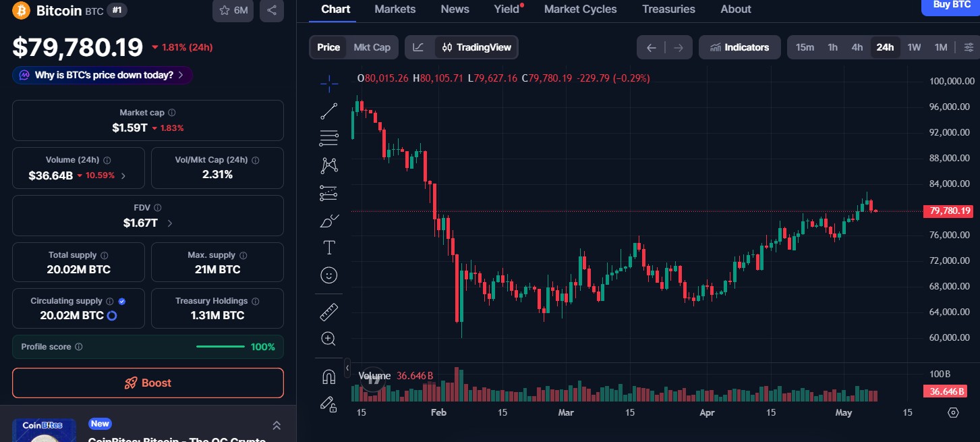980x442 pixels.
Task: Click the Buy BTC button
Action: tap(950, 7)
